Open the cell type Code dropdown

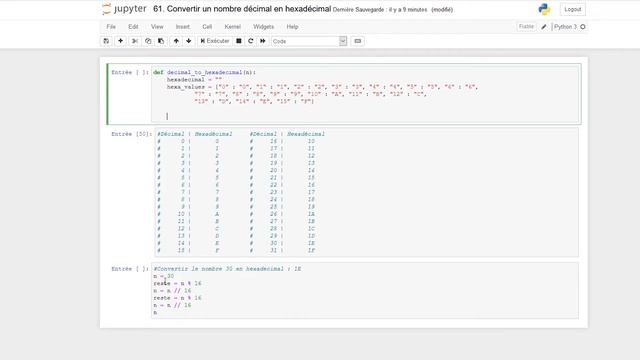click(309, 41)
